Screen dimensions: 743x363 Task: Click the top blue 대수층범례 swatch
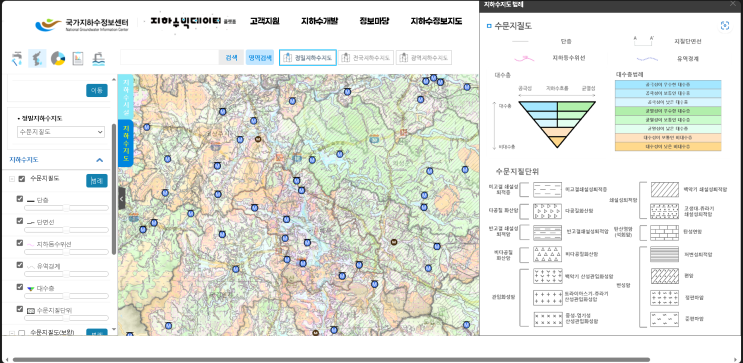click(668, 84)
